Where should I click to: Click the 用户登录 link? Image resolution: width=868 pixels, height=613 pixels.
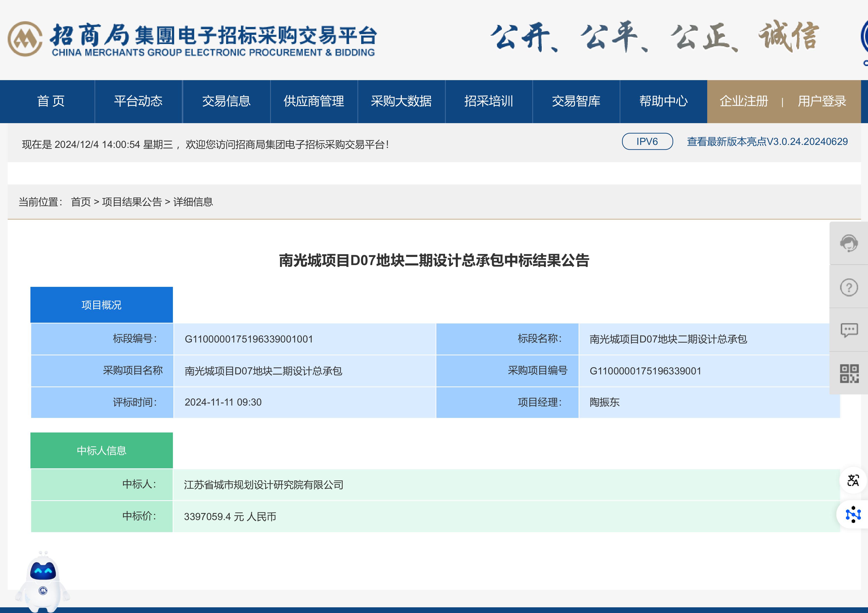click(821, 101)
